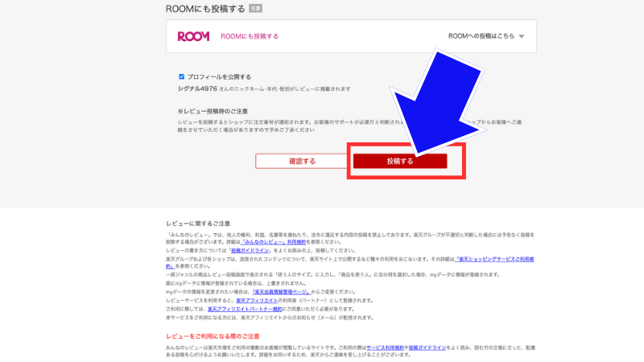
Task: Select the nickname シグナル4976
Action: click(x=197, y=88)
